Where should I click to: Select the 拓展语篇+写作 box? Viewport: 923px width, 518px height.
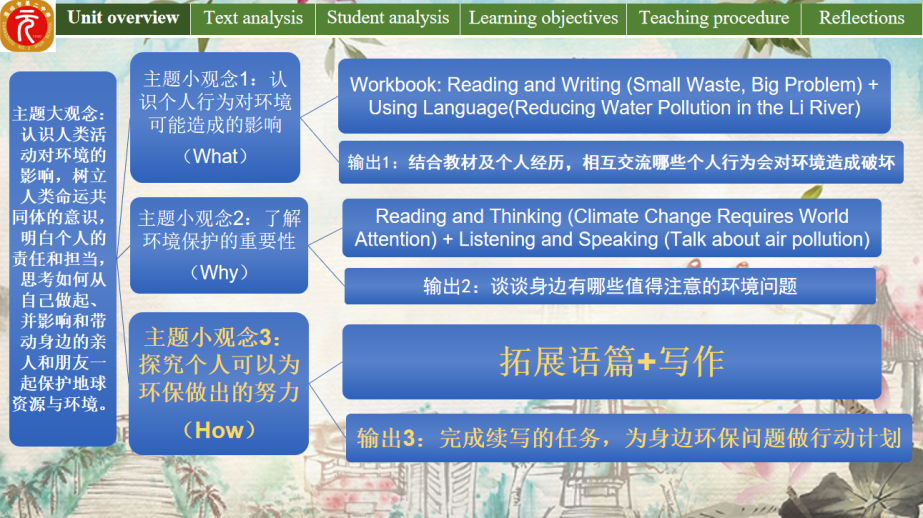[x=611, y=362]
